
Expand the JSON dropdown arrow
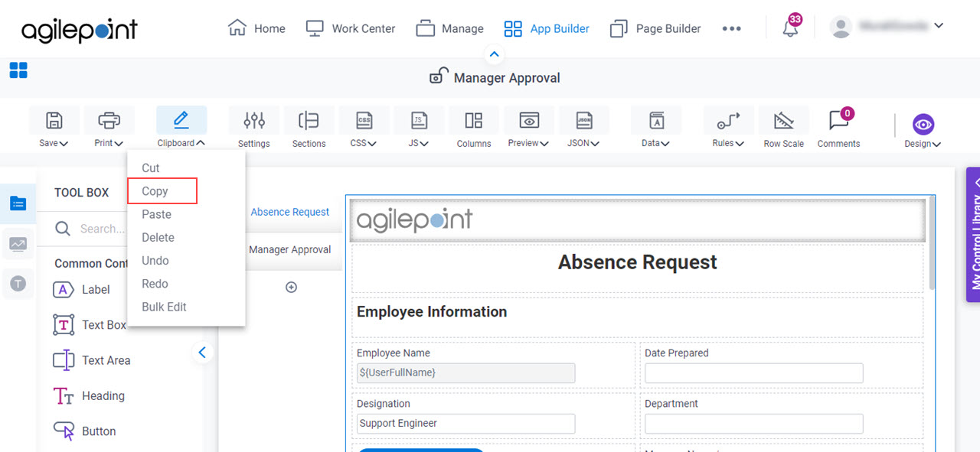click(x=595, y=143)
